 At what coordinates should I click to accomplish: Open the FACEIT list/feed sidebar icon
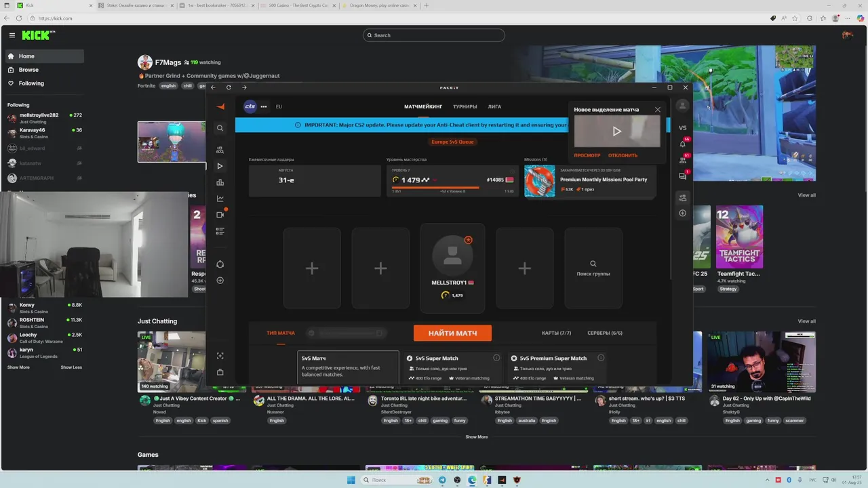(x=220, y=231)
